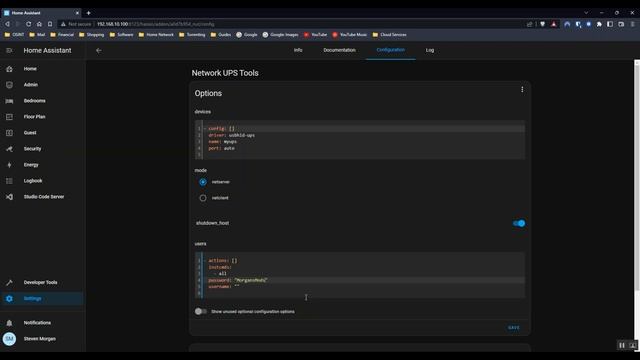Screen dimensions: 640x360
Task: Switch to the Documentation tab
Action: tap(339, 50)
